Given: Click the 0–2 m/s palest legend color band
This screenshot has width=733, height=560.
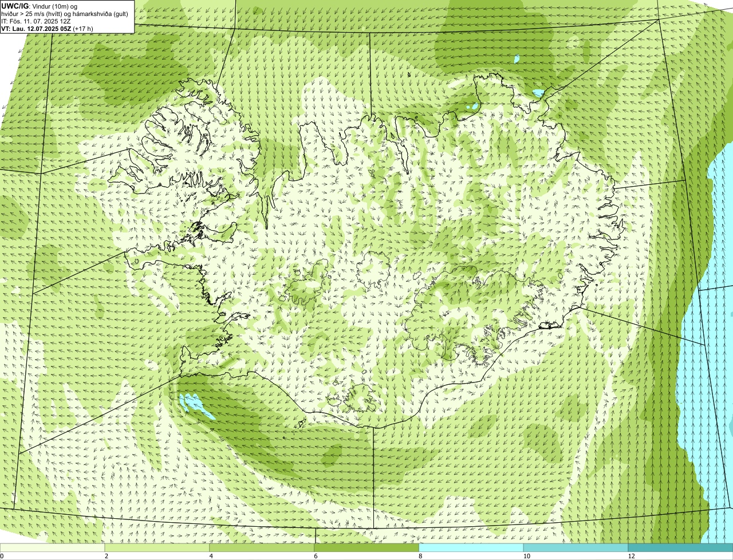Looking at the screenshot, I should [53, 548].
